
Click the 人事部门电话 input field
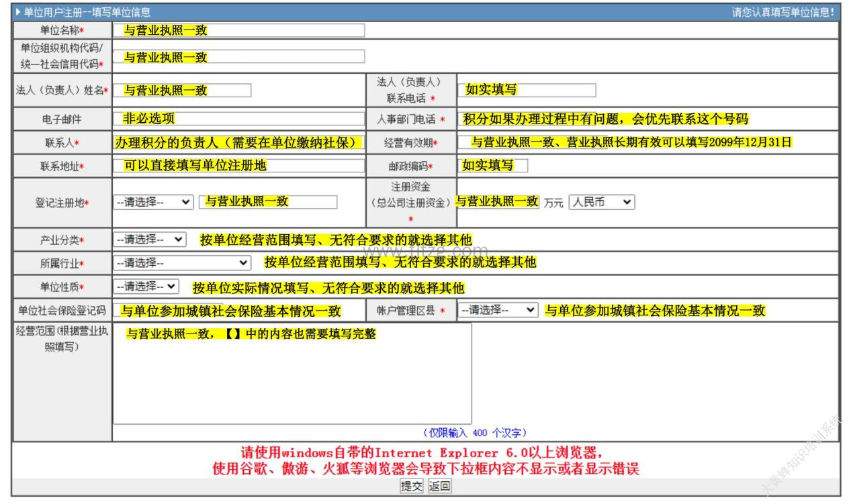[x=604, y=119]
